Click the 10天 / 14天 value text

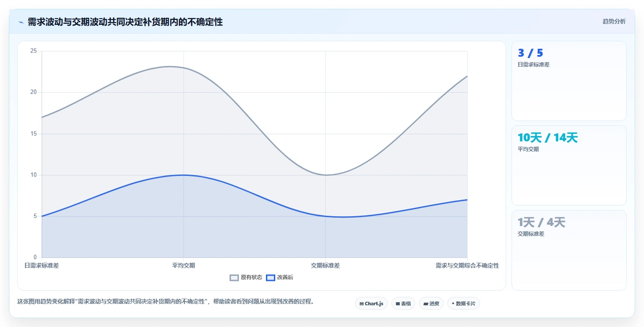coord(547,138)
